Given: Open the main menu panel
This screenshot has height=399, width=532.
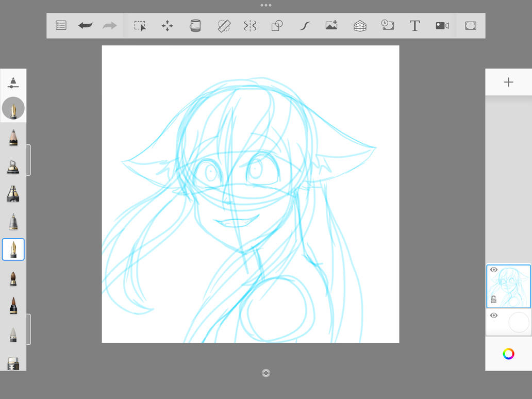Looking at the screenshot, I should (x=60, y=25).
